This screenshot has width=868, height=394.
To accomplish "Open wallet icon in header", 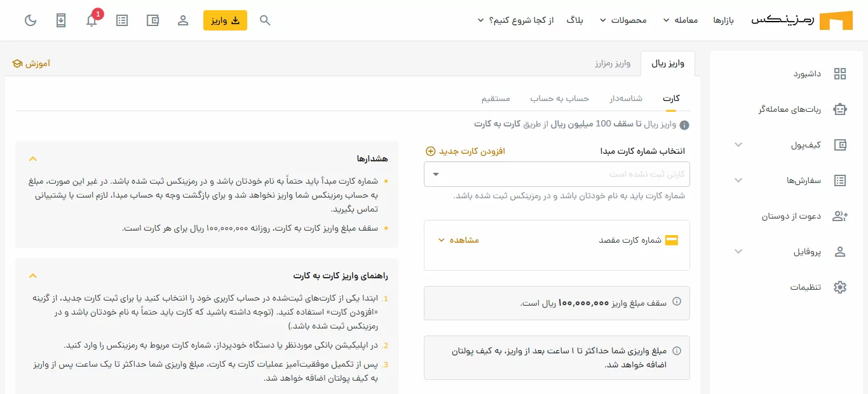I will coord(153,20).
